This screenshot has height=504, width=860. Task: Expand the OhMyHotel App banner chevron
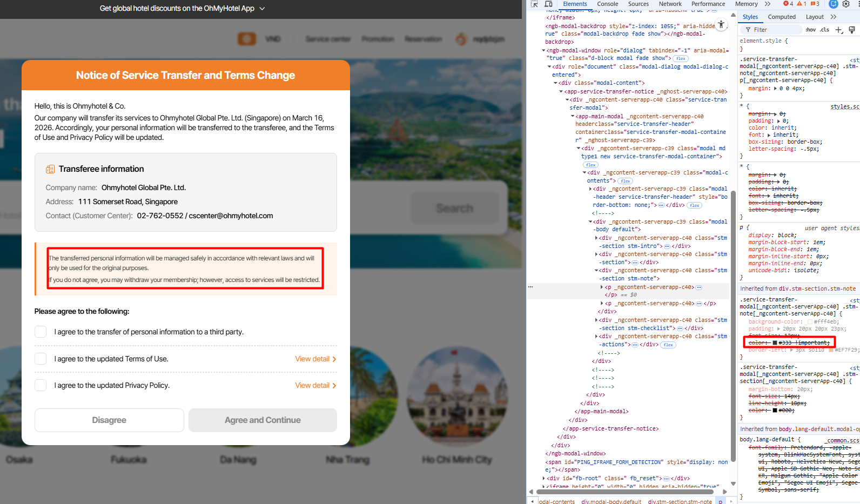[x=263, y=9]
